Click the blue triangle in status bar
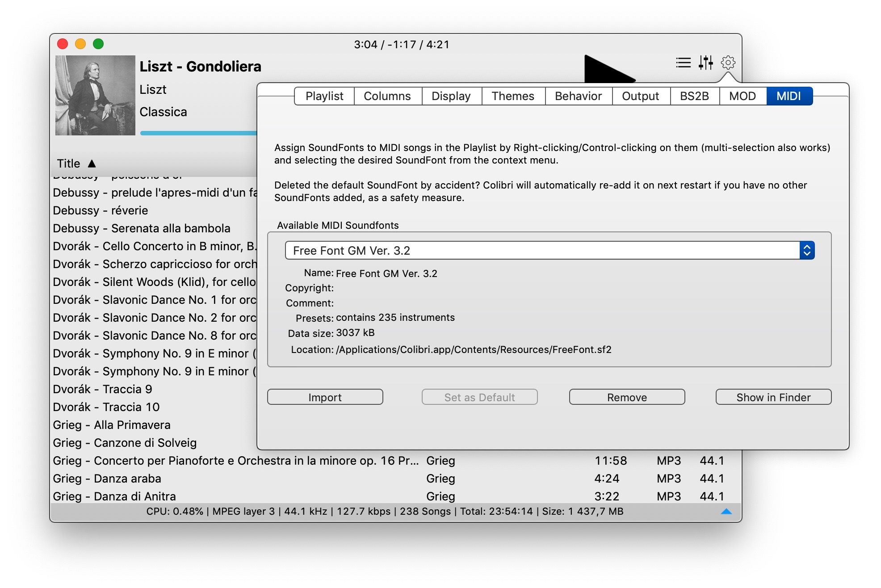Image resolution: width=881 pixels, height=588 pixels. pos(726,512)
